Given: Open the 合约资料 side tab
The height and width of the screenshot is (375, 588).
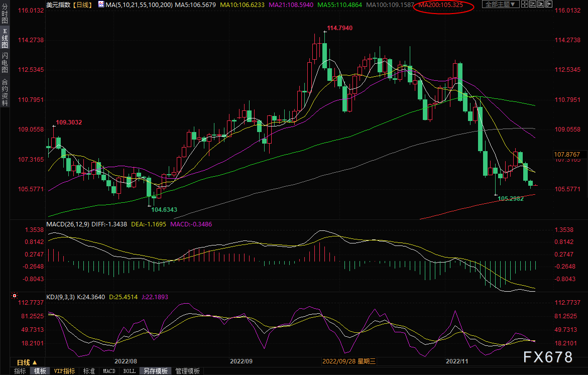Looking at the screenshot, I should (x=5, y=92).
